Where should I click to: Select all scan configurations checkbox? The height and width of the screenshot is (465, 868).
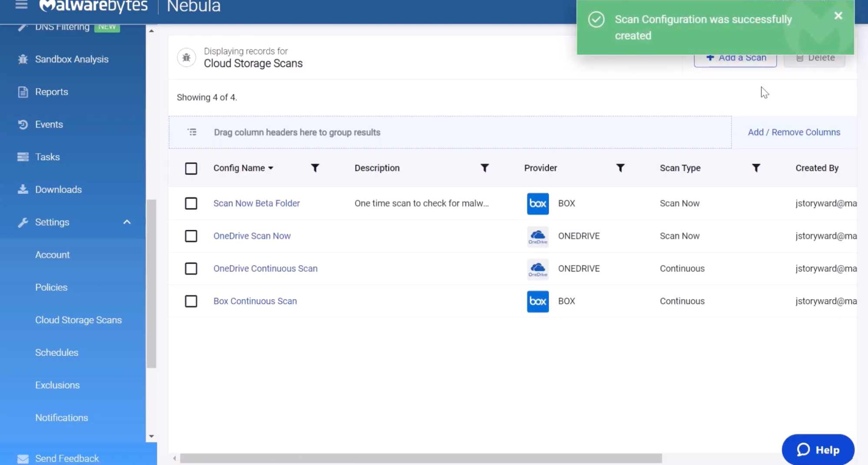pyautogui.click(x=191, y=168)
